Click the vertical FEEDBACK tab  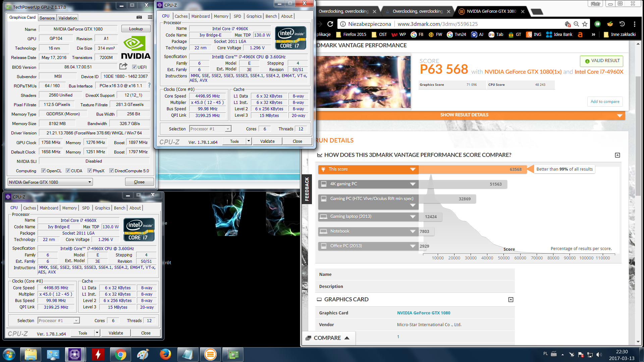click(306, 189)
